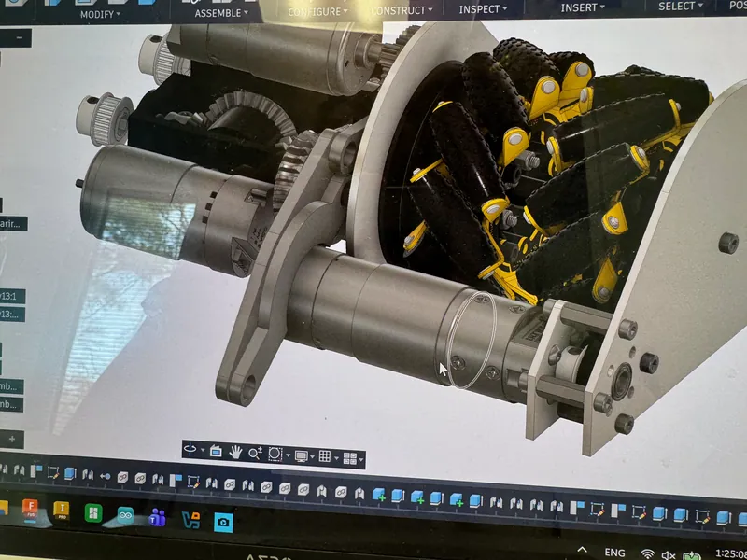Open Fusion 360 from the taskbar
The height and width of the screenshot is (560, 747).
30,510
